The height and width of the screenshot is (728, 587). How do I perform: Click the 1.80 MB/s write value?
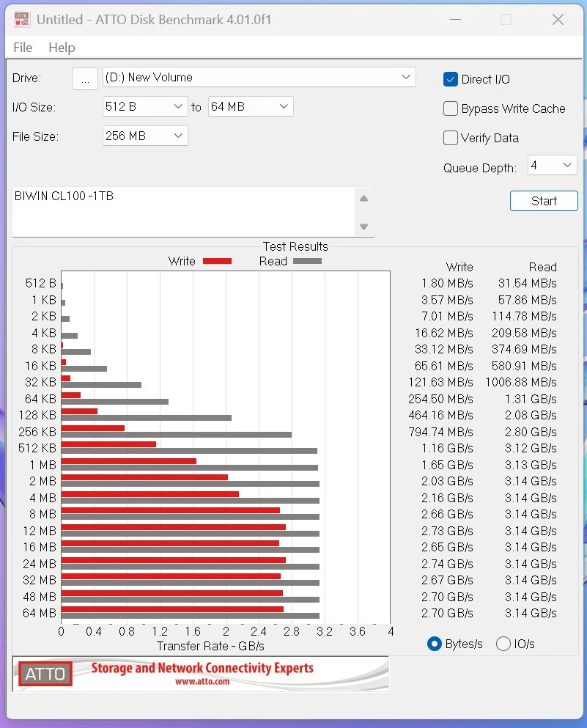447,283
